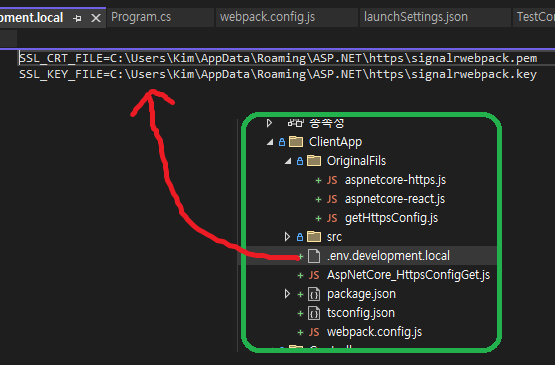555x365 pixels.
Task: Click the added plus marker beside package.json
Action: (300, 295)
